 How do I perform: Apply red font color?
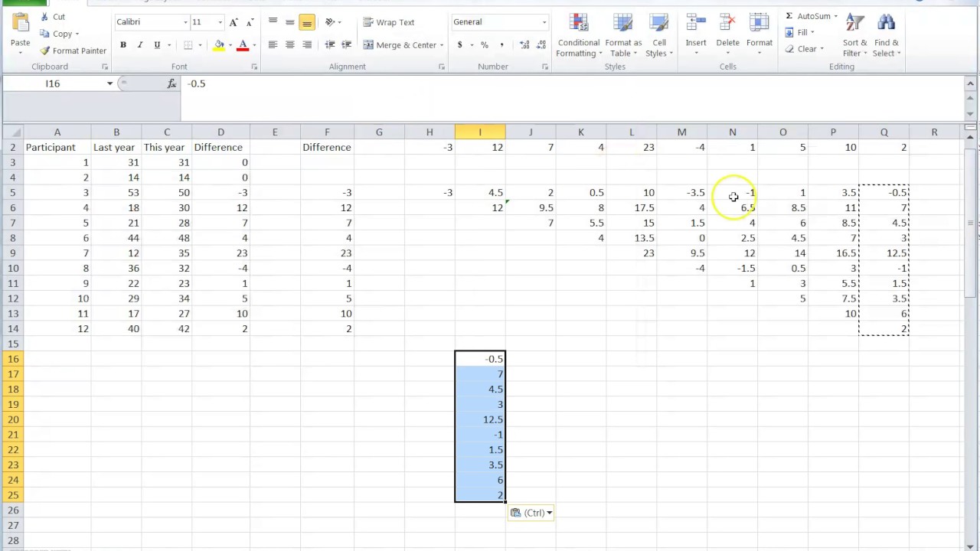(243, 45)
